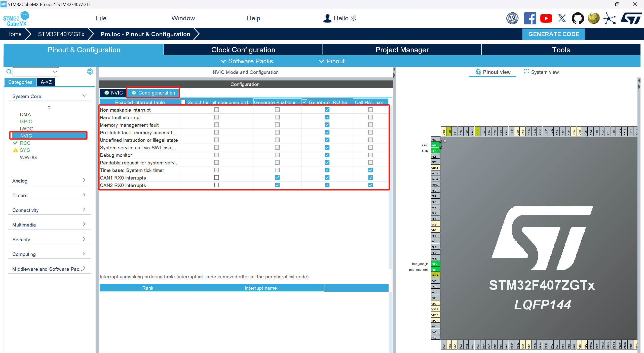Image resolution: width=644 pixels, height=353 pixels.
Task: Select WWDG in System Core list
Action: [x=28, y=157]
